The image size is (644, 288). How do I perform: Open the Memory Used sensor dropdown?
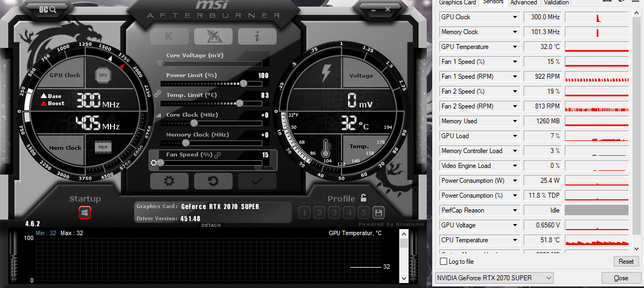(x=515, y=121)
